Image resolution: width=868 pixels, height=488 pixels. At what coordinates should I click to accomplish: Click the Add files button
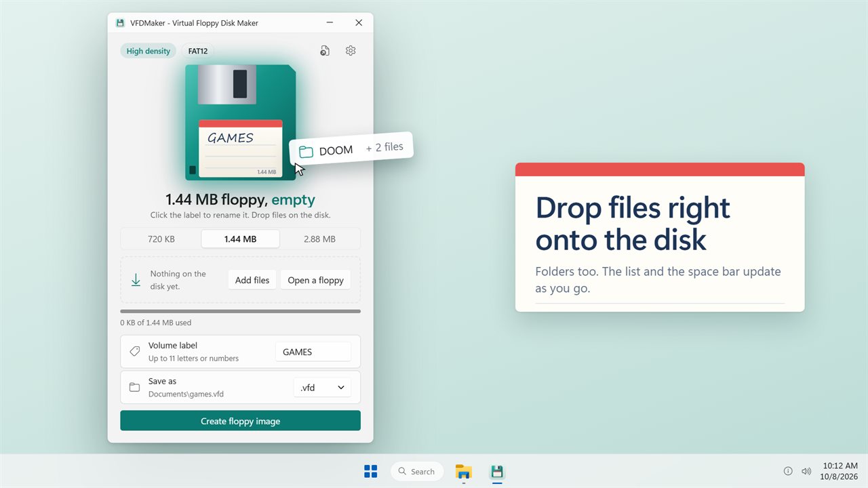pyautogui.click(x=252, y=280)
